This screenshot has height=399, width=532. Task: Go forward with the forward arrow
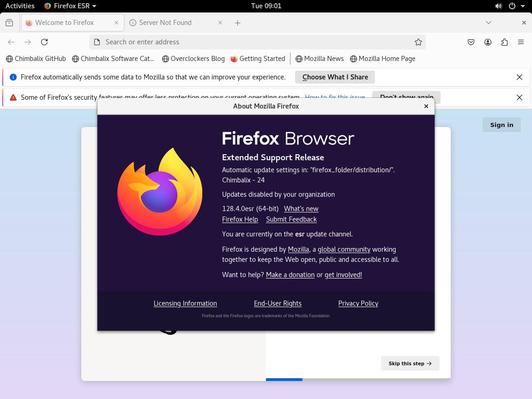point(28,42)
